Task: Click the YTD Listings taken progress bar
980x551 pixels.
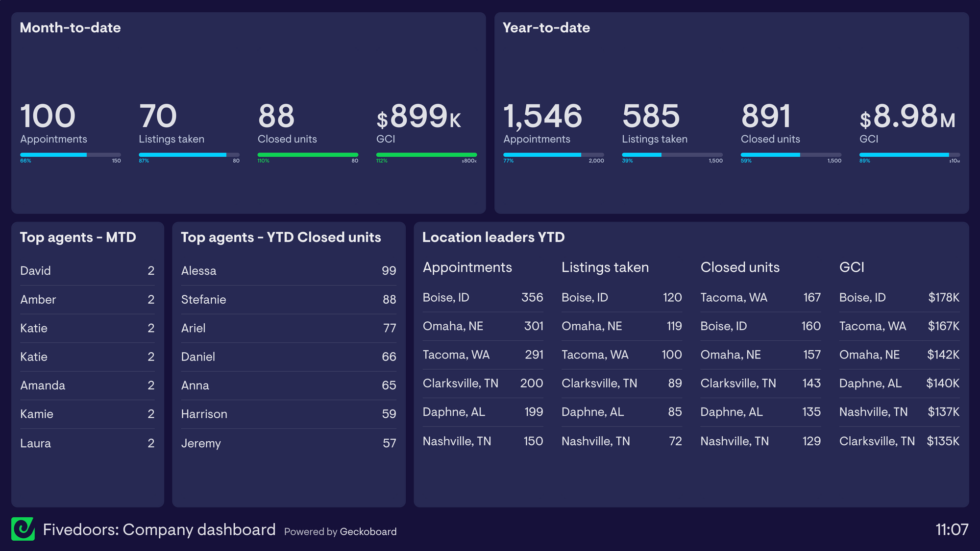Action: (672, 155)
